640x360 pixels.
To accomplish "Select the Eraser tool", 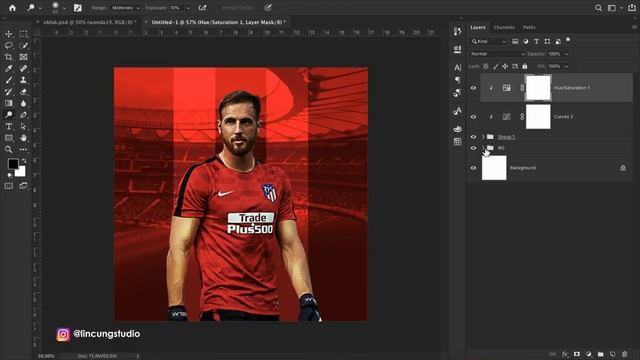I will tap(23, 91).
